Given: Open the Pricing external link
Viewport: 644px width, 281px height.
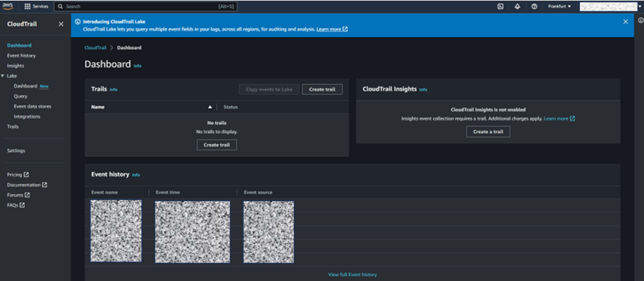Looking at the screenshot, I should pos(18,175).
